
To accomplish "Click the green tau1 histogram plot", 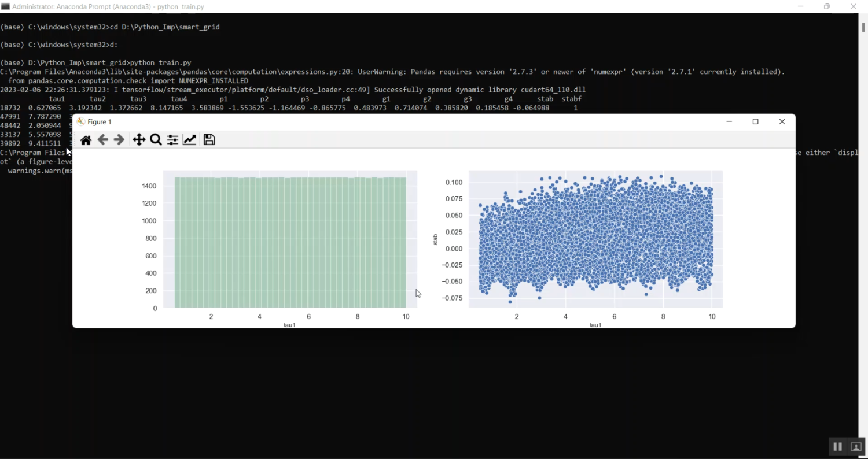I will (x=290, y=242).
